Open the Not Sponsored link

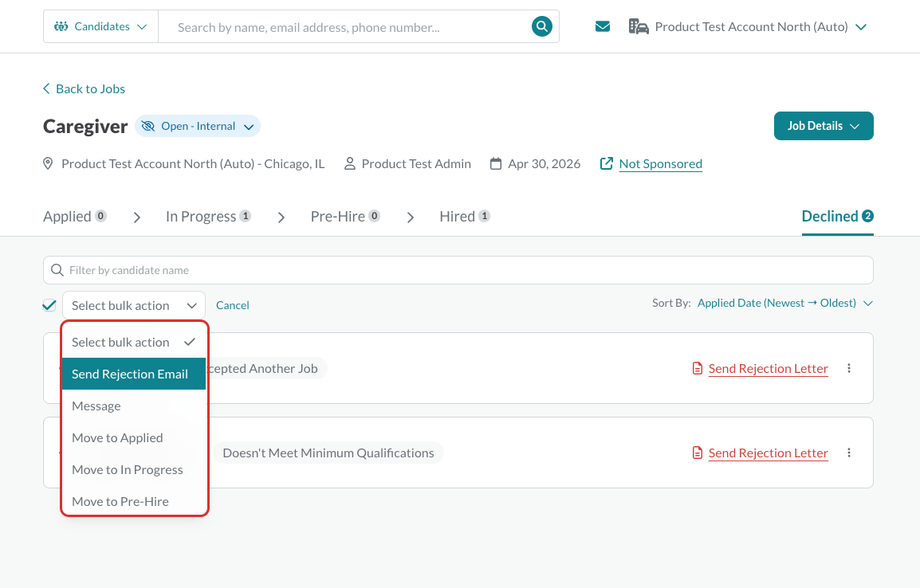click(661, 163)
